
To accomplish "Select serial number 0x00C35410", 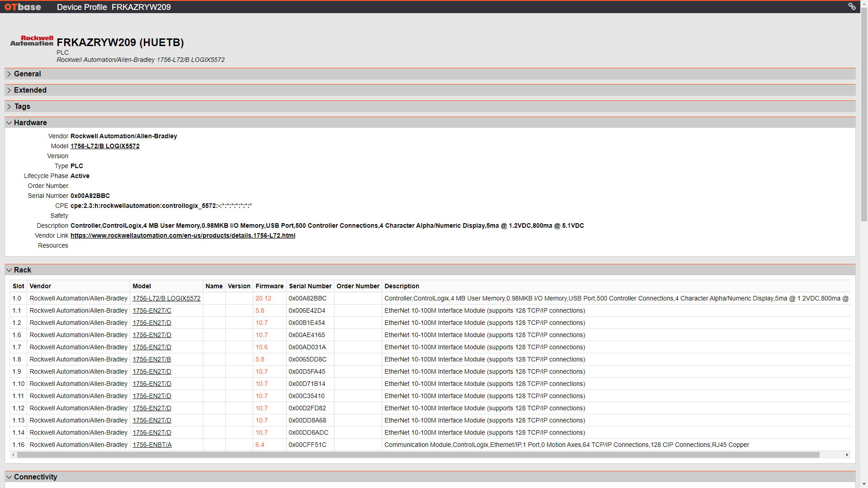I will click(307, 396).
